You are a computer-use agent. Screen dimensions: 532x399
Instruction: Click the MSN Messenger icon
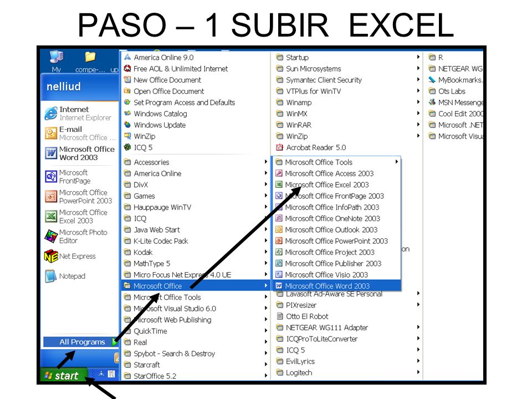point(432,102)
